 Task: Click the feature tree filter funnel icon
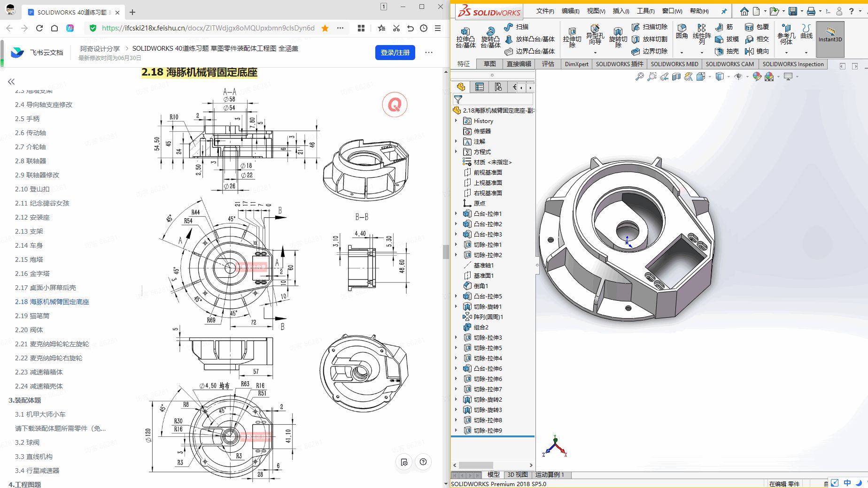point(458,99)
